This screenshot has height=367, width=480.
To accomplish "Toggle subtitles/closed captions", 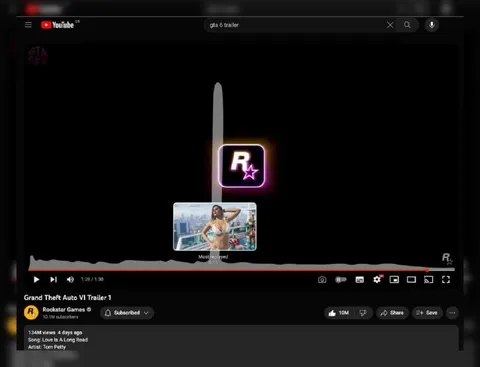I will tap(360, 279).
